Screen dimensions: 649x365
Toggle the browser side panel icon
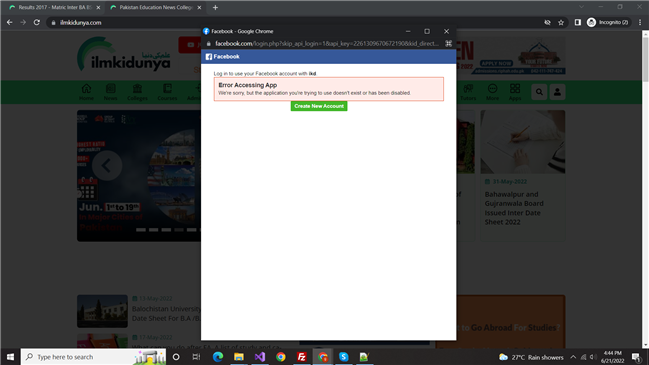(x=578, y=22)
